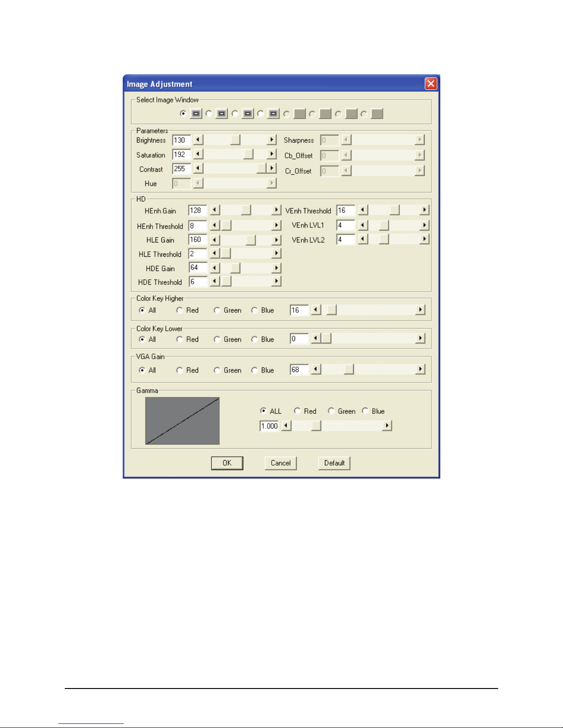Select the second image window radio button
Image resolution: width=563 pixels, height=728 pixels.
coord(209,113)
